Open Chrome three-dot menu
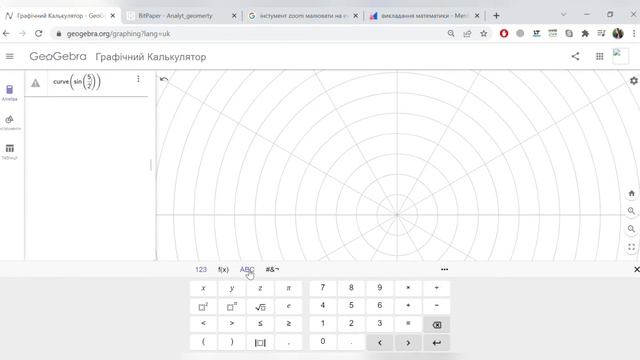Viewport: 640px width, 360px height. point(634,34)
